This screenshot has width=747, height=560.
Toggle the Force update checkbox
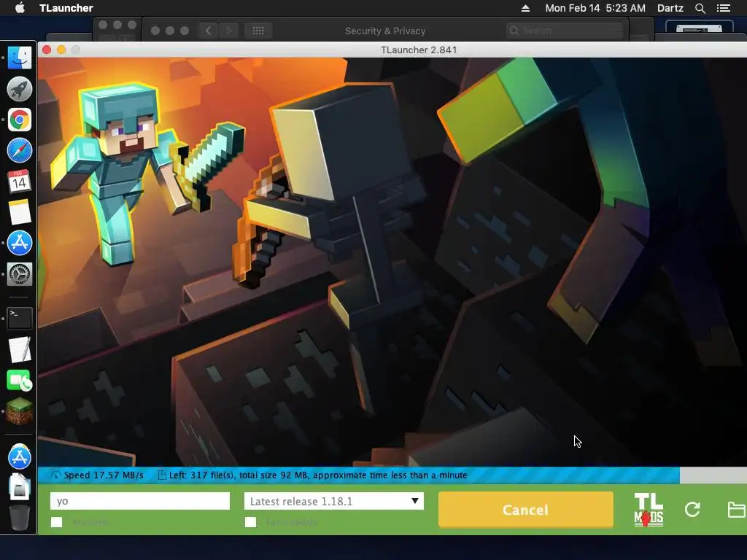pos(251,522)
